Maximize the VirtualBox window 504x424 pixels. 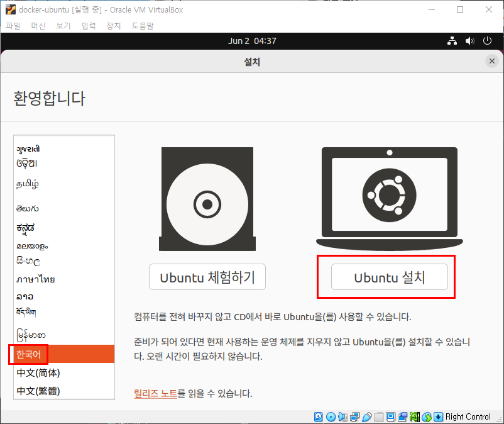[x=460, y=9]
